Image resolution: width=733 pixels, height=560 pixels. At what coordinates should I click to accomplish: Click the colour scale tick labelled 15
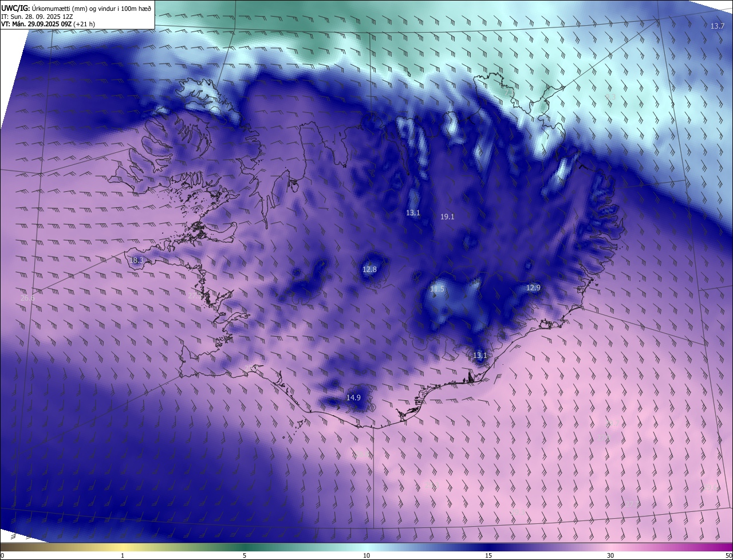[x=488, y=556]
